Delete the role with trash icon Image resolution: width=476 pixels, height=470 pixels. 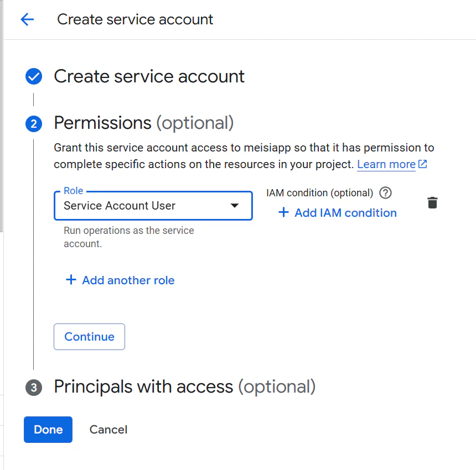pos(433,203)
